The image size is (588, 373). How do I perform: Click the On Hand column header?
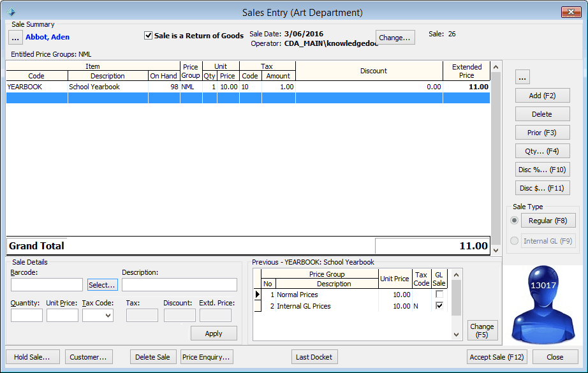164,76
